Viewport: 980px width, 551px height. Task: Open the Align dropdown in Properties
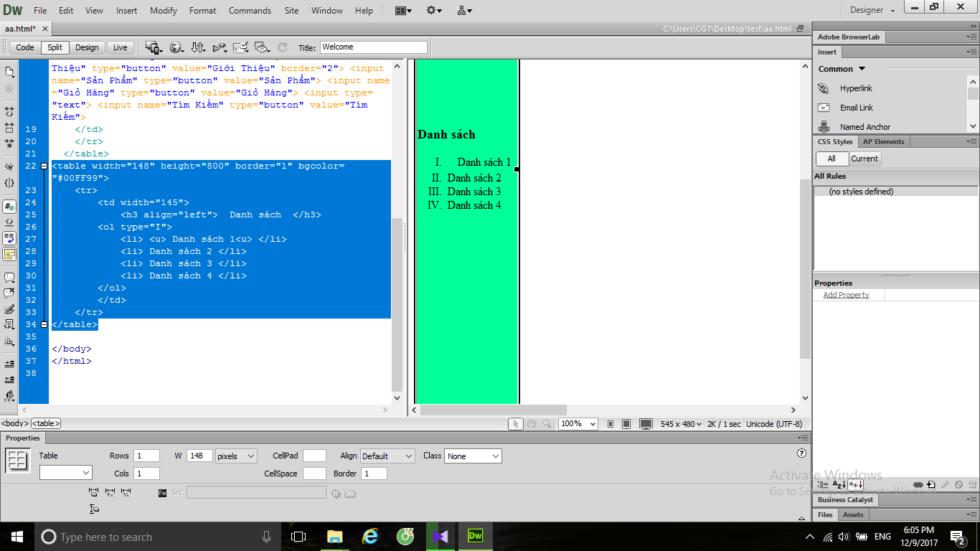point(387,456)
